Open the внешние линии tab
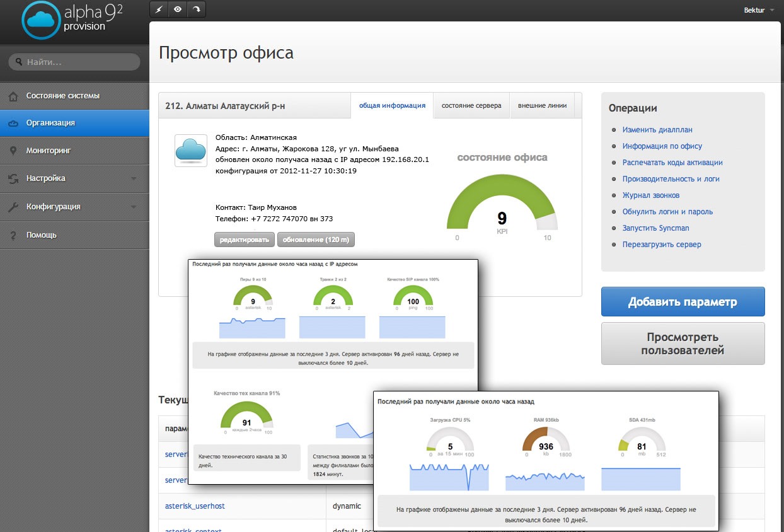The image size is (784, 532). pos(542,106)
